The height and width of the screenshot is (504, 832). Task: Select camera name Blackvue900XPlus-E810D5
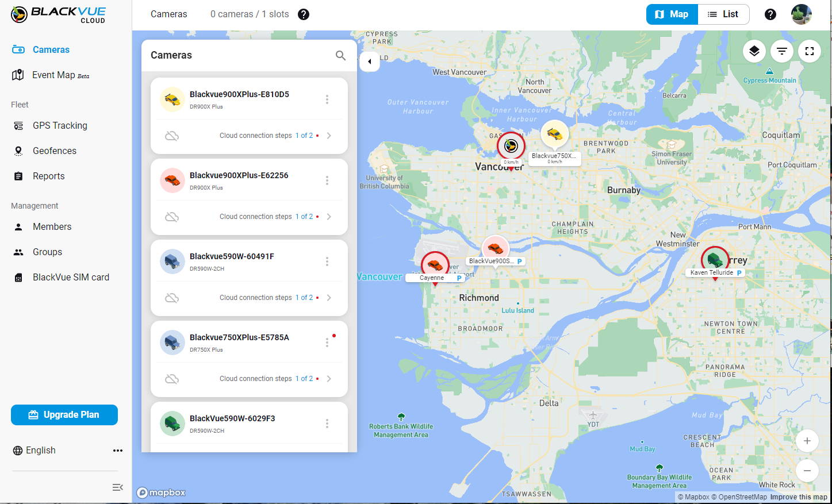(x=239, y=94)
